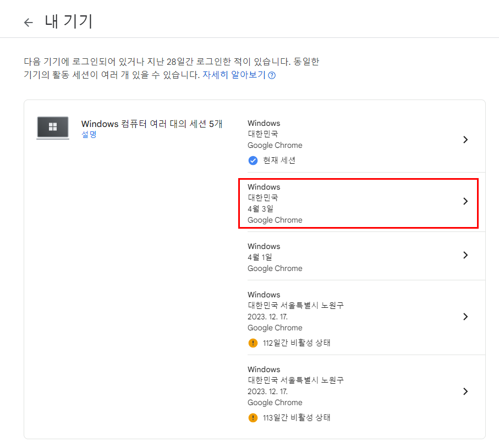Click the 현재 세션 label
499x448 pixels.
pyautogui.click(x=279, y=161)
